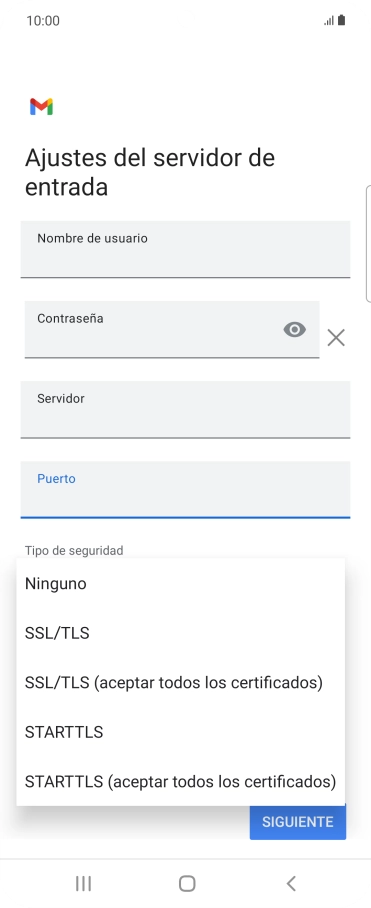Screen dimensions: 371x908
Task: Choose SSL/TLS from the security list
Action: pos(181,633)
